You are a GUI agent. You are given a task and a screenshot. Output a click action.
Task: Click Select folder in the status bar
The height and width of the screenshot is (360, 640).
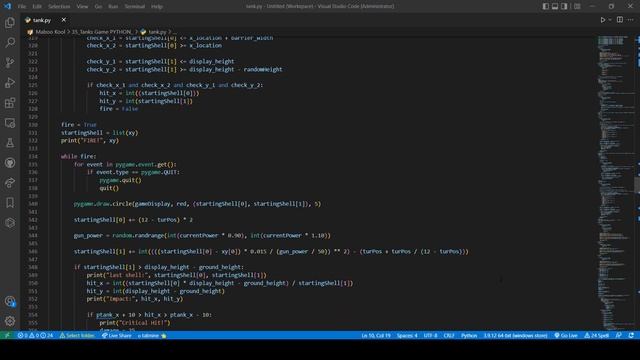[77, 336]
